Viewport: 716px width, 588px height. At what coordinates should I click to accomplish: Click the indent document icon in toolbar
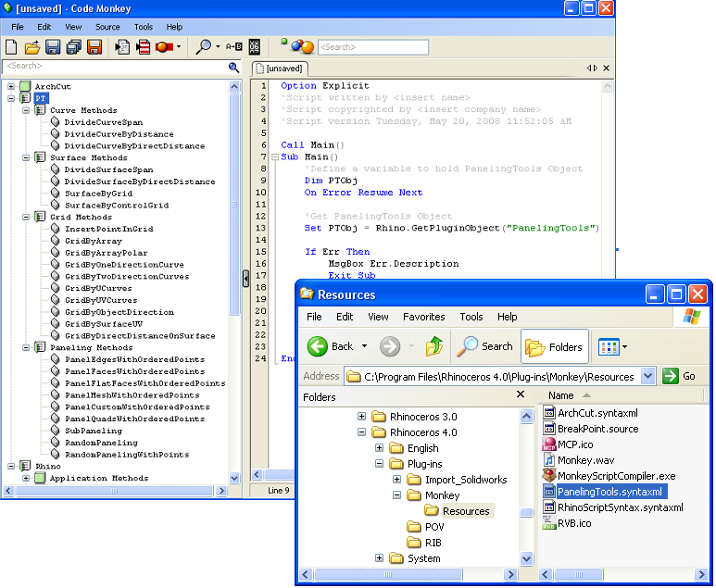tap(122, 47)
